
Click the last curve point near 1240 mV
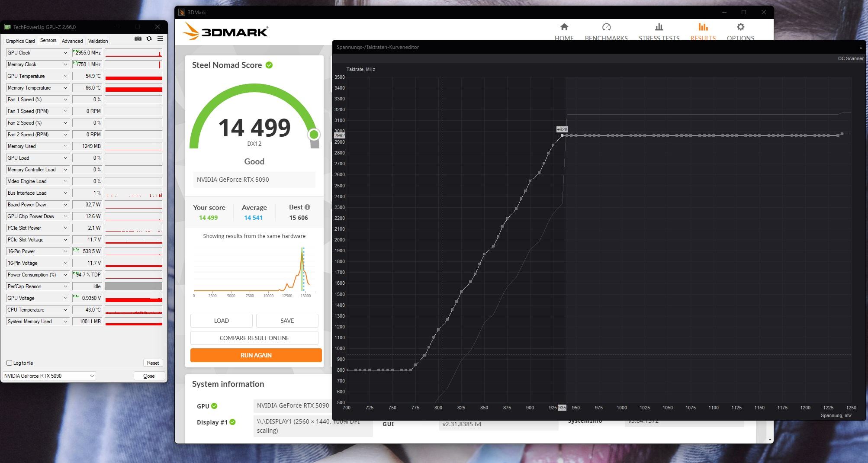[842, 134]
